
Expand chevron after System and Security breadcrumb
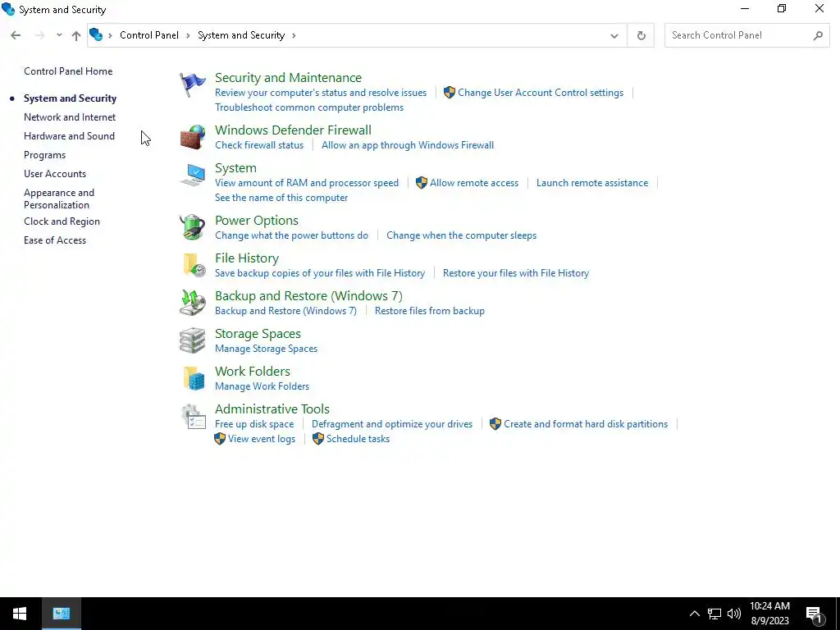pos(294,35)
